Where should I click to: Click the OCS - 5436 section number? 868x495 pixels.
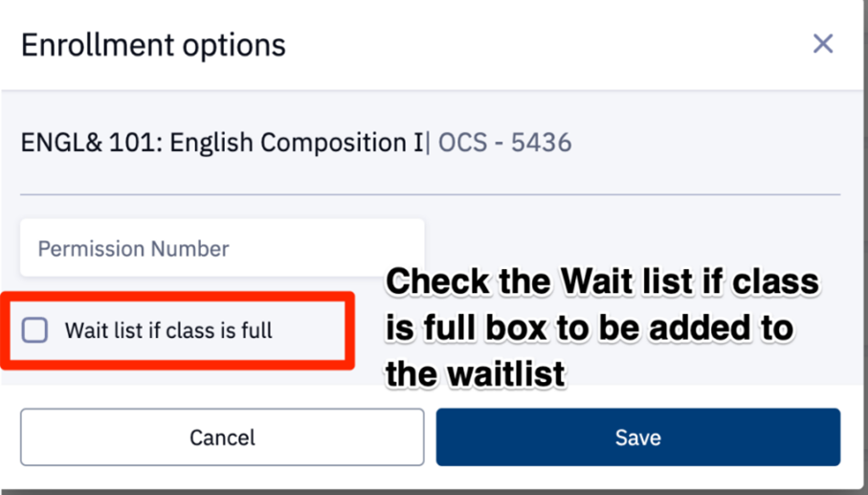click(504, 144)
